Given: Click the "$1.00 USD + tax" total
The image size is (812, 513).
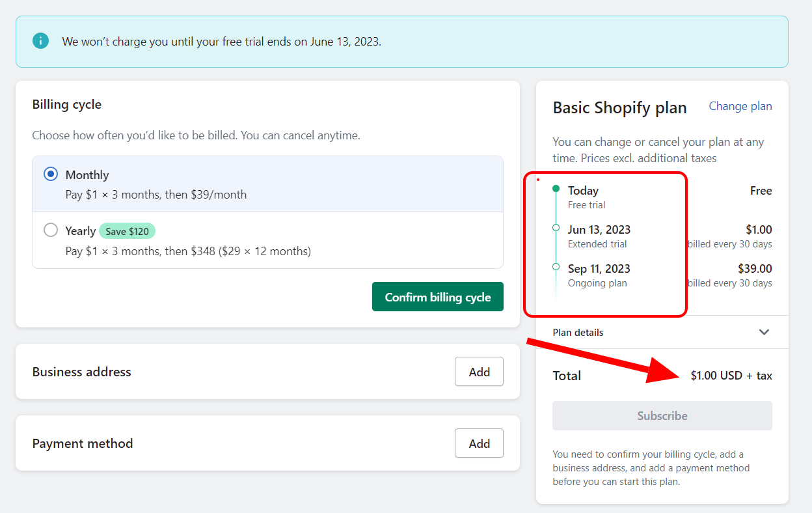Looking at the screenshot, I should click(731, 375).
